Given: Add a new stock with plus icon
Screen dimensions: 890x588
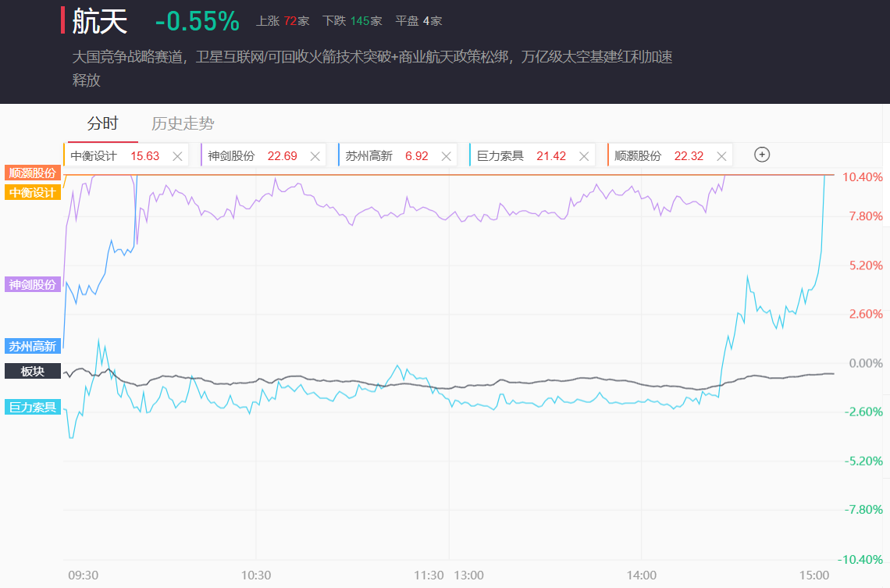Looking at the screenshot, I should pyautogui.click(x=762, y=155).
